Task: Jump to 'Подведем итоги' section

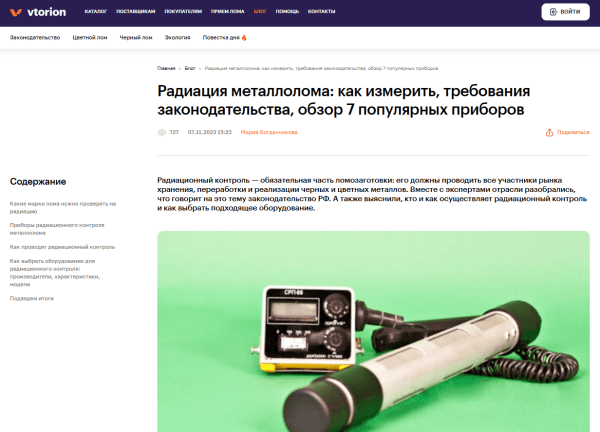Action: [x=32, y=298]
